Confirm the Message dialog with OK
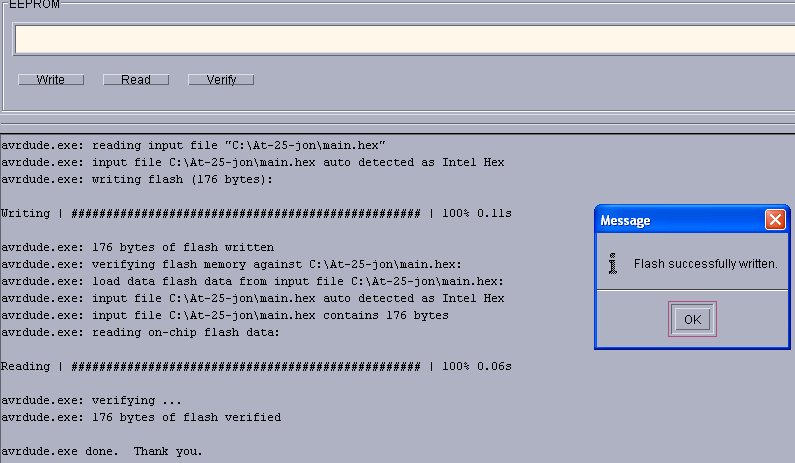 tap(692, 319)
